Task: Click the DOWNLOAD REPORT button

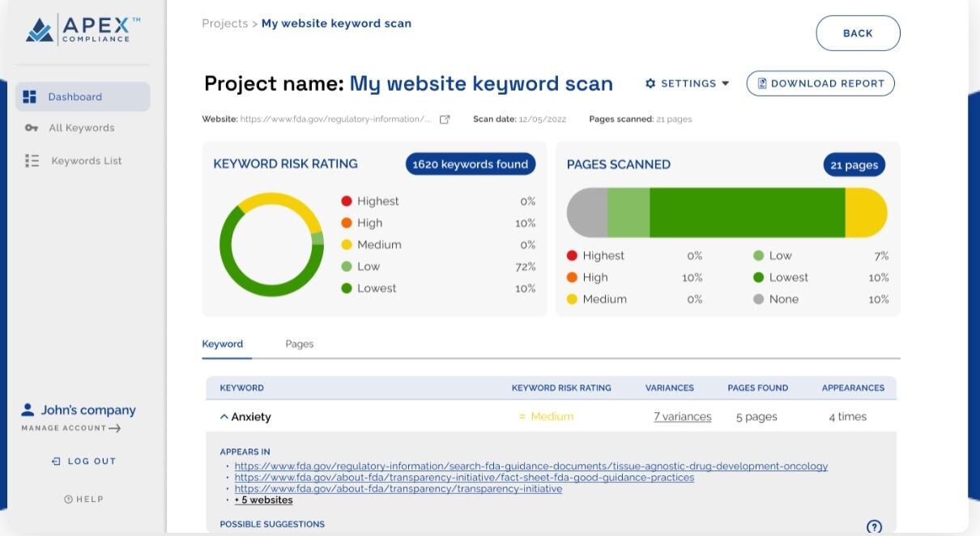Action: [x=820, y=83]
